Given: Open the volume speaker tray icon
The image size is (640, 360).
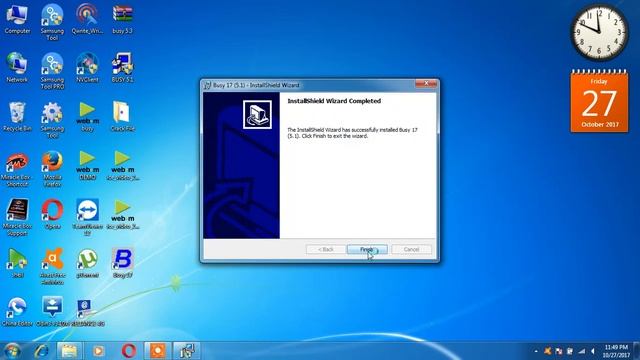Looking at the screenshot, I should (593, 351).
